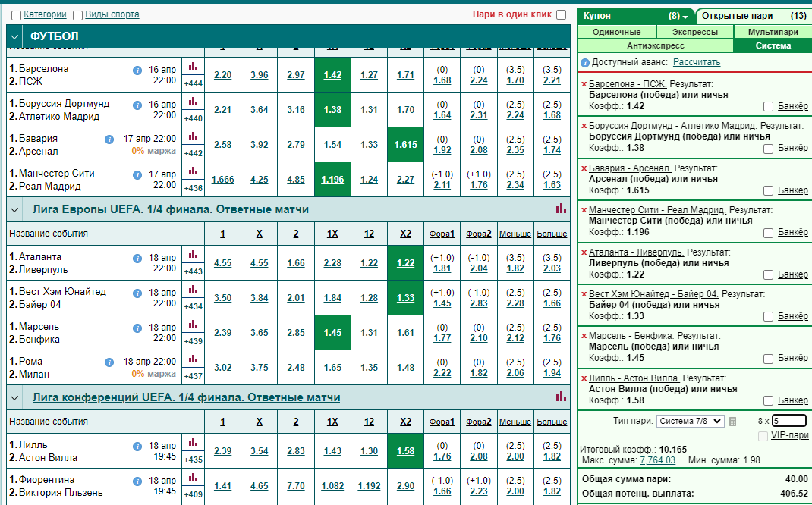Mark Барселона bet as Банкёр
The width and height of the screenshot is (812, 505).
pyautogui.click(x=769, y=107)
